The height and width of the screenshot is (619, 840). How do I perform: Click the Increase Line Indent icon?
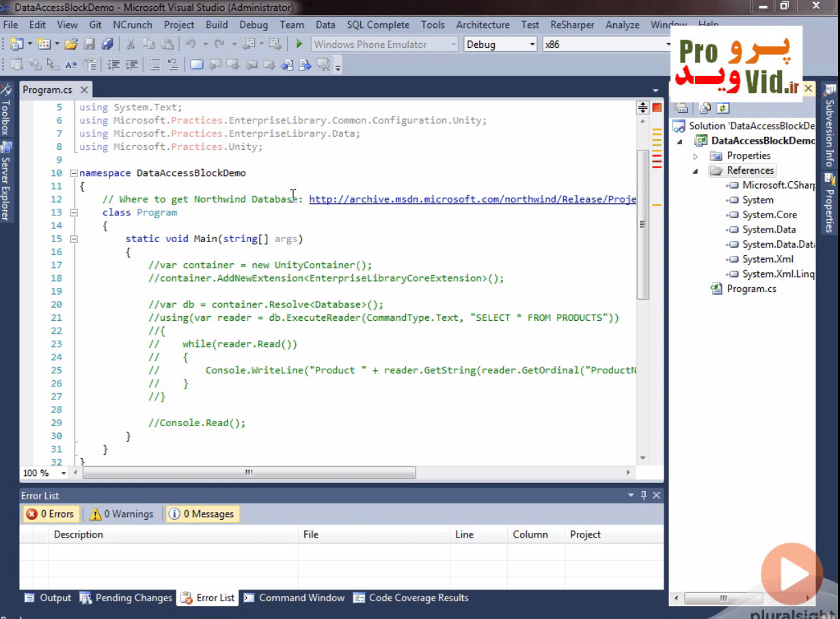pos(132,65)
